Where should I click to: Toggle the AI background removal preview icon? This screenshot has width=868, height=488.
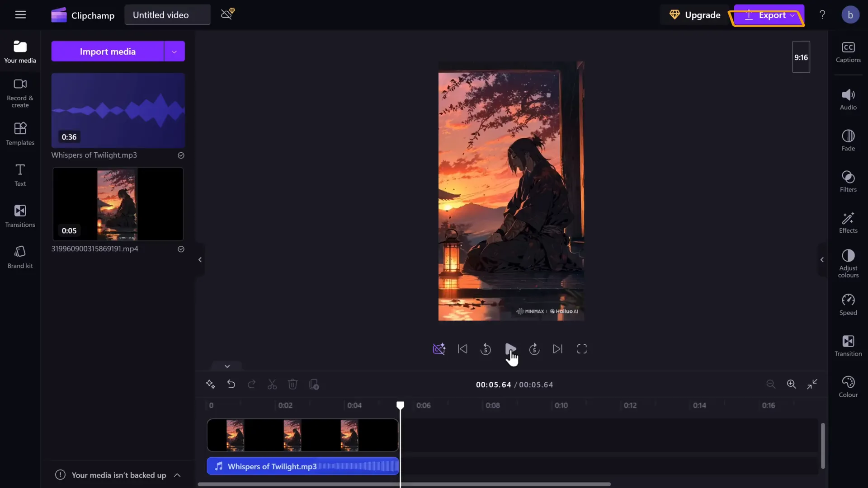(439, 349)
